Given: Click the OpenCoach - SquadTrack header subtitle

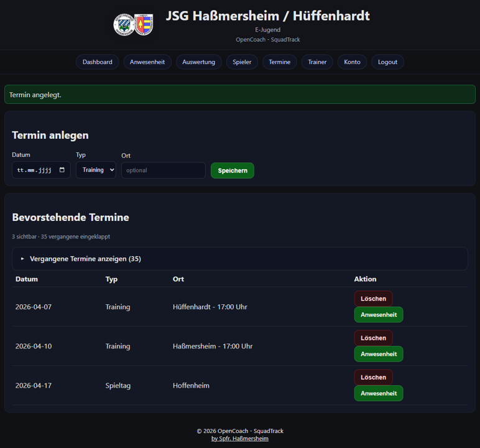Looking at the screenshot, I should (267, 40).
